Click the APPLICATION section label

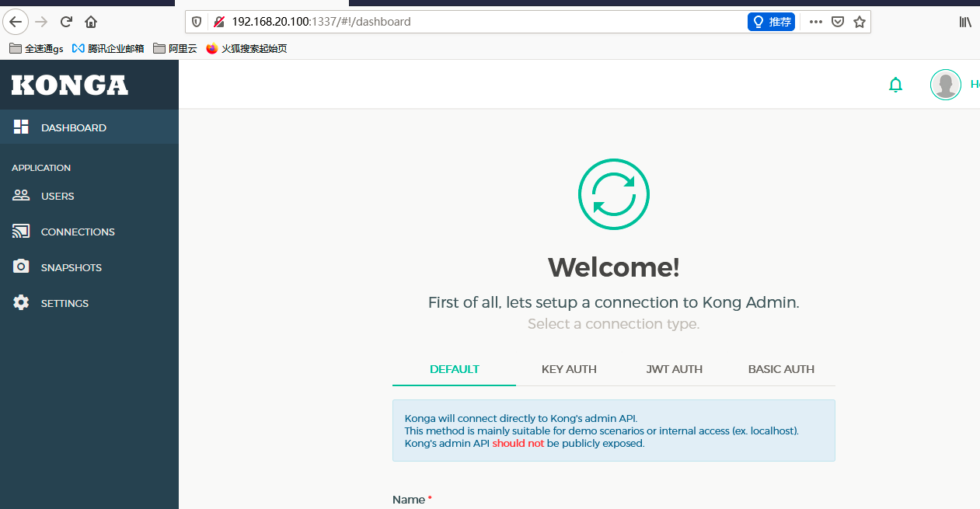point(41,168)
